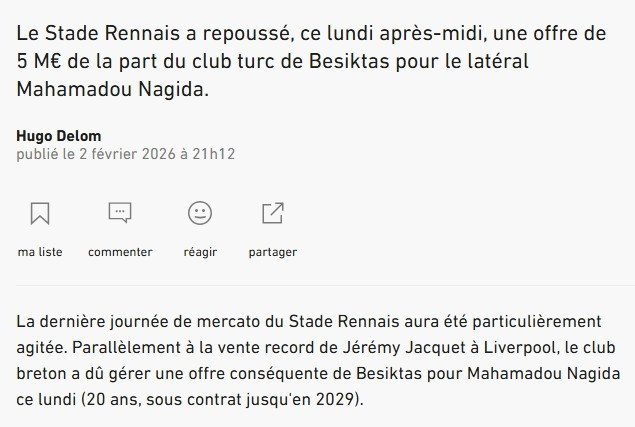
Task: Click the "ma liste" label
Action: pyautogui.click(x=40, y=252)
